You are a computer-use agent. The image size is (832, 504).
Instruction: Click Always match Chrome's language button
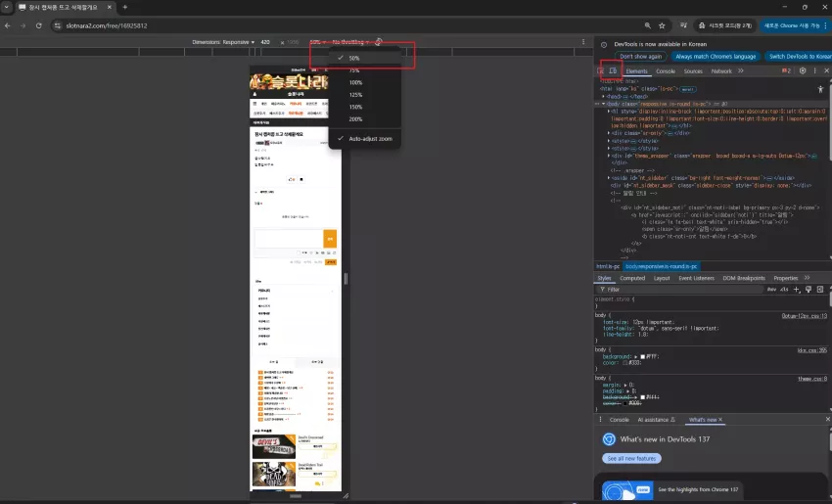tap(716, 56)
